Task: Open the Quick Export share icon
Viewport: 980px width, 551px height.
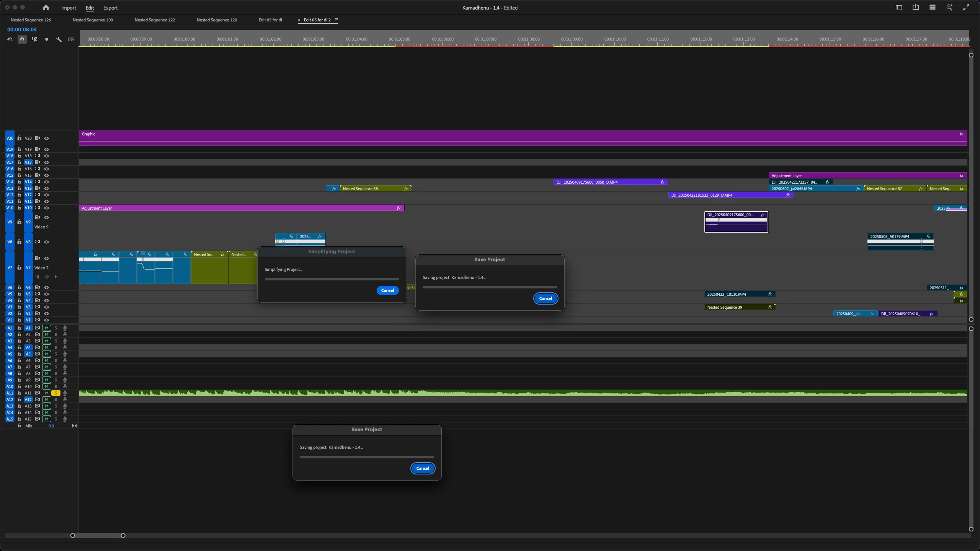Action: coord(915,8)
